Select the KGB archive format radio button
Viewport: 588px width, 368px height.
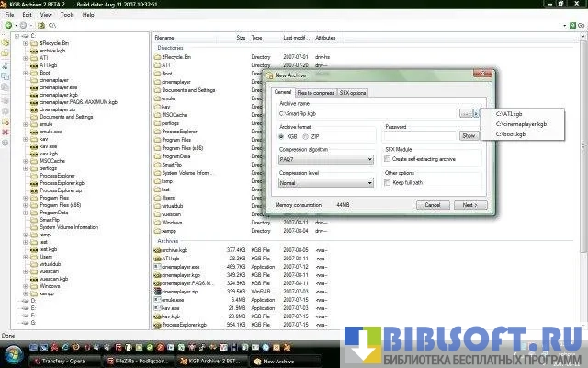pyautogui.click(x=282, y=135)
